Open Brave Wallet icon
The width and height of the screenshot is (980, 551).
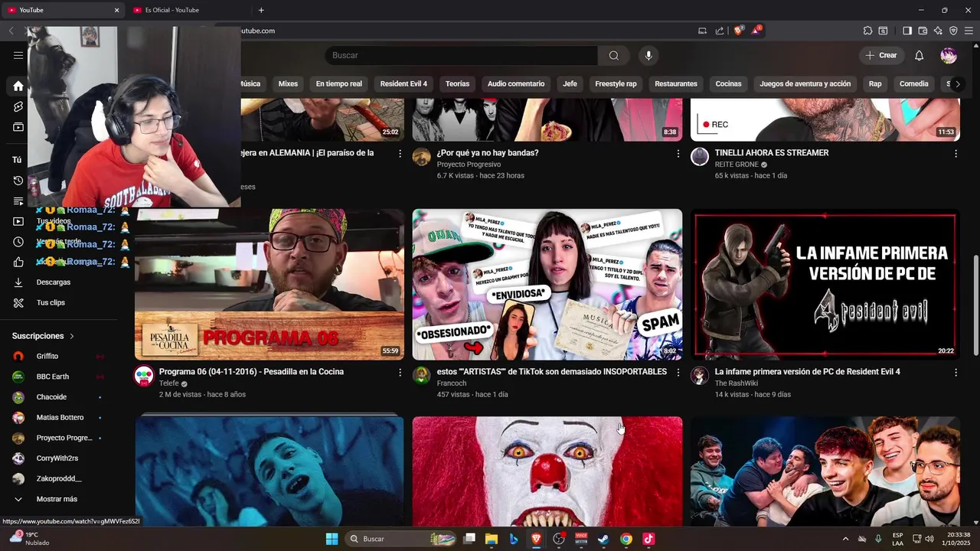click(x=923, y=31)
